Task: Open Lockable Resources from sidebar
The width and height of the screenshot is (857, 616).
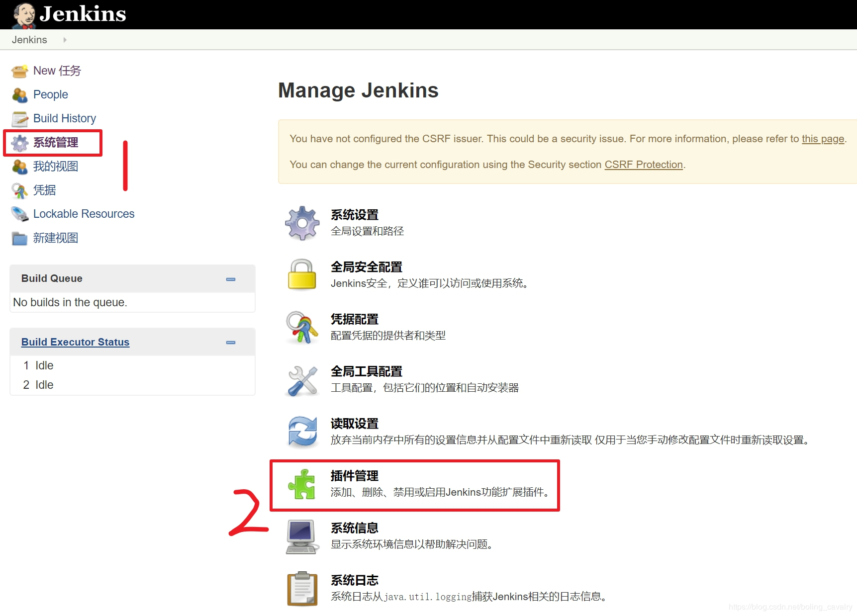Action: point(84,214)
